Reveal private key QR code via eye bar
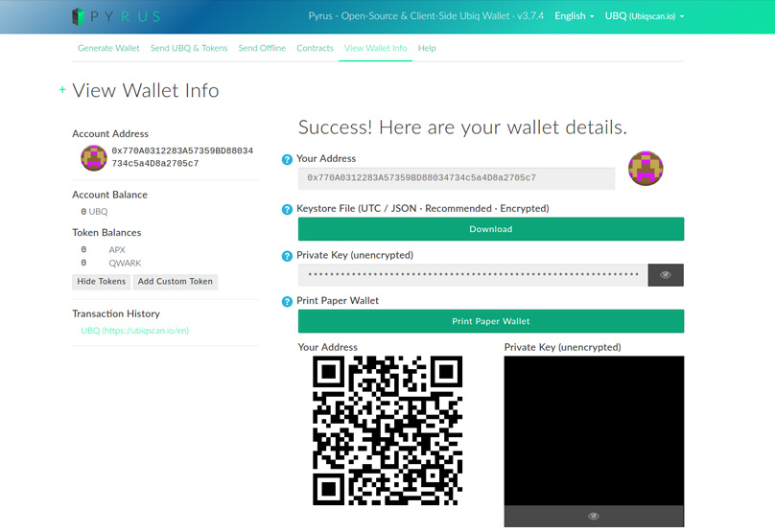Image resolution: width=775 pixels, height=532 pixels. [594, 516]
